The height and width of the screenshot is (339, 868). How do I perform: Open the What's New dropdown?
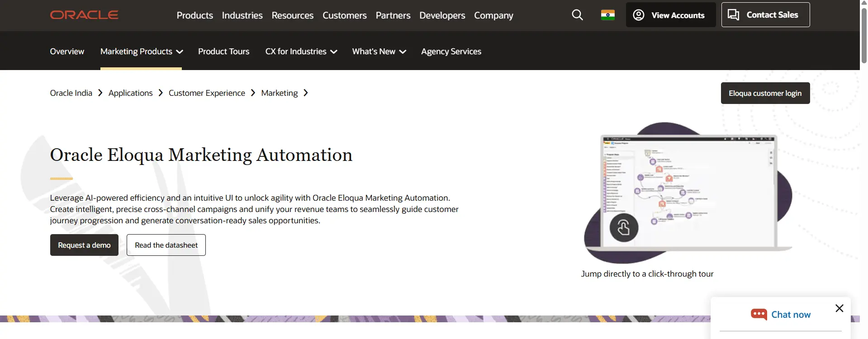point(379,52)
